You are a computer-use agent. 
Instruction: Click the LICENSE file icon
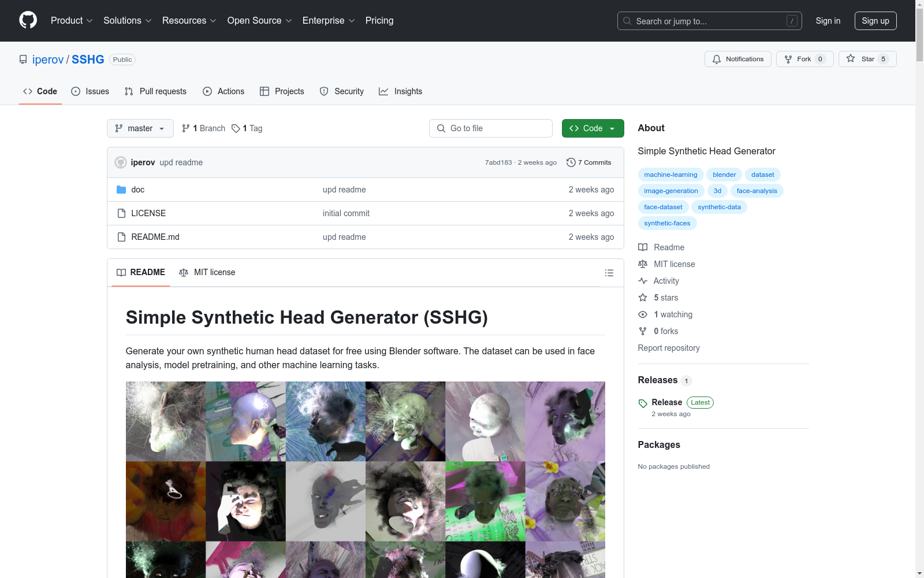[121, 213]
